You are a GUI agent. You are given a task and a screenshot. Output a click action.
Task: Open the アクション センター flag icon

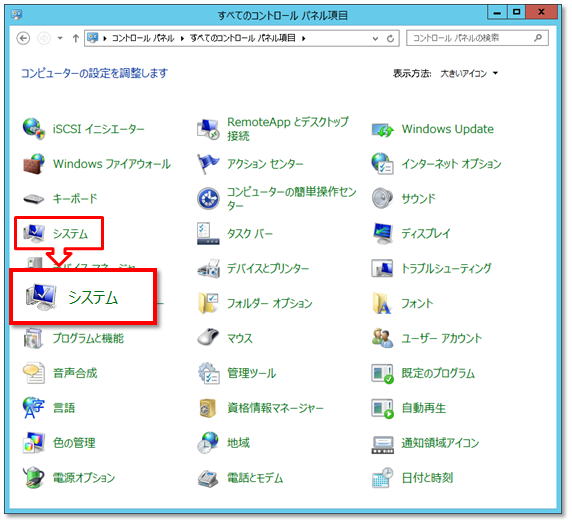point(208,164)
